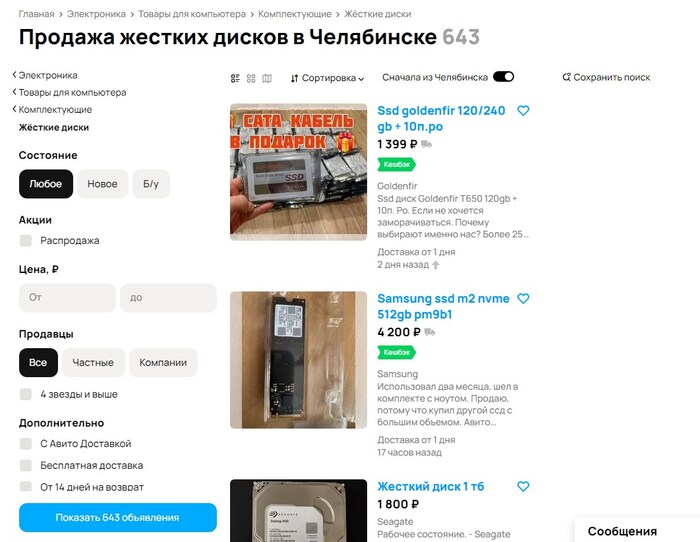Screen dimensions: 700x542
Task: Switch to grid view layout icon
Action: (x=251, y=78)
